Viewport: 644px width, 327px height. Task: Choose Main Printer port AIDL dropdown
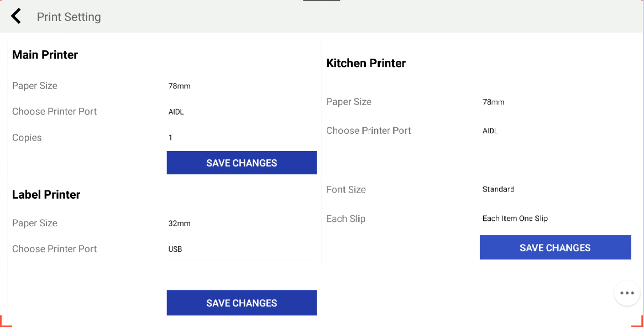pyautogui.click(x=241, y=112)
